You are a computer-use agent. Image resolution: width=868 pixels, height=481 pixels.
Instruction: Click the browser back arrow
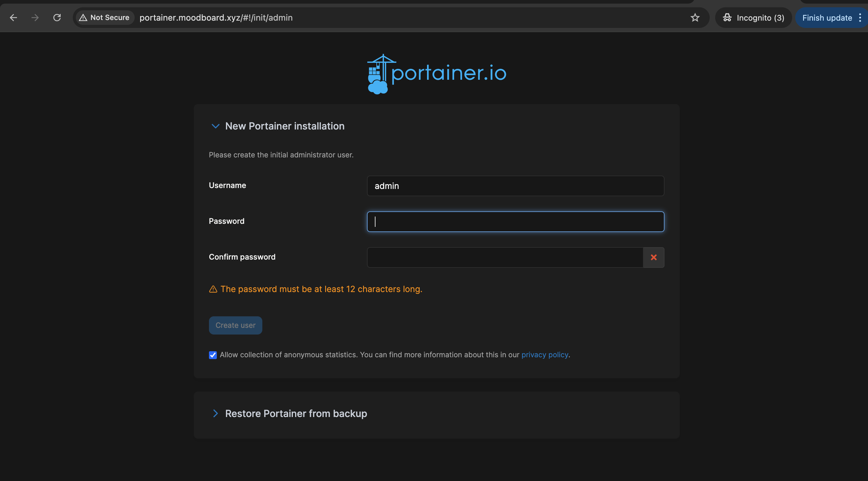pos(13,18)
